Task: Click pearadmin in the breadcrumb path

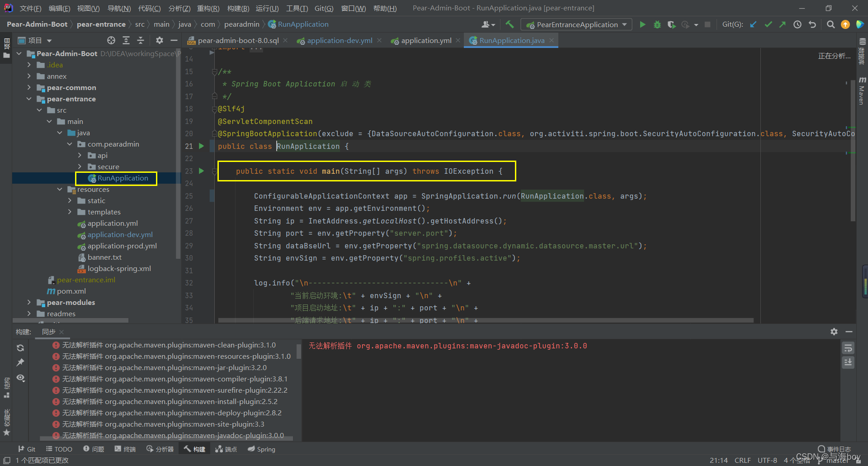Action: [x=242, y=24]
